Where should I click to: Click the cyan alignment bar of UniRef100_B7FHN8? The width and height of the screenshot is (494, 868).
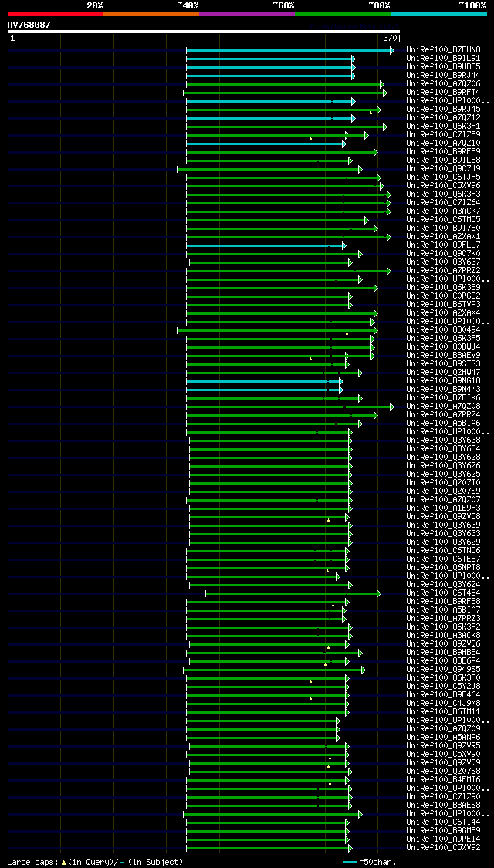290,50
